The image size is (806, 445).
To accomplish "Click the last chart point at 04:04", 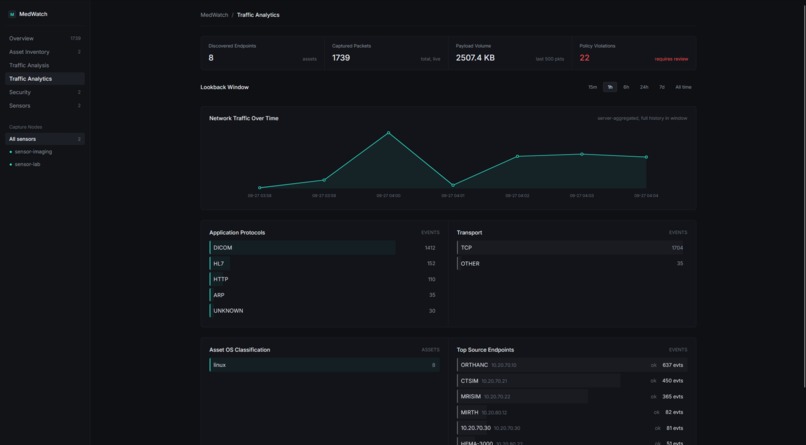I will (x=646, y=157).
